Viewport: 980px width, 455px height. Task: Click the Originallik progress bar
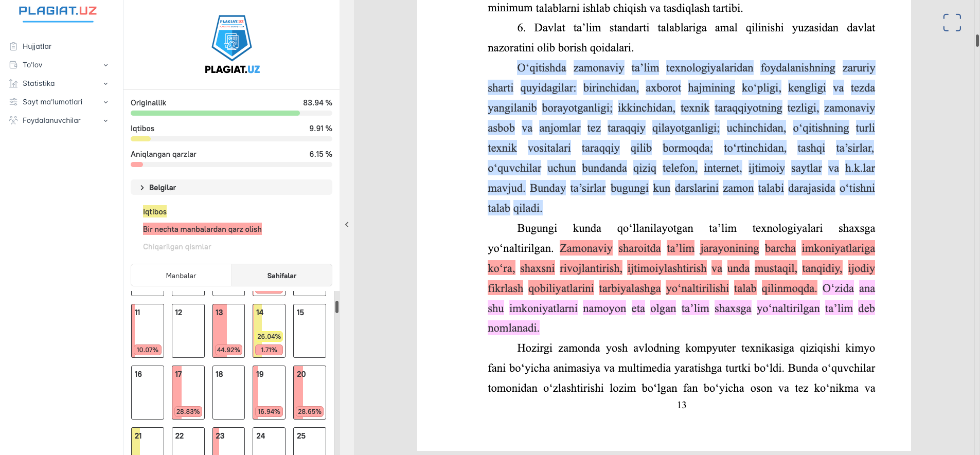231,113
